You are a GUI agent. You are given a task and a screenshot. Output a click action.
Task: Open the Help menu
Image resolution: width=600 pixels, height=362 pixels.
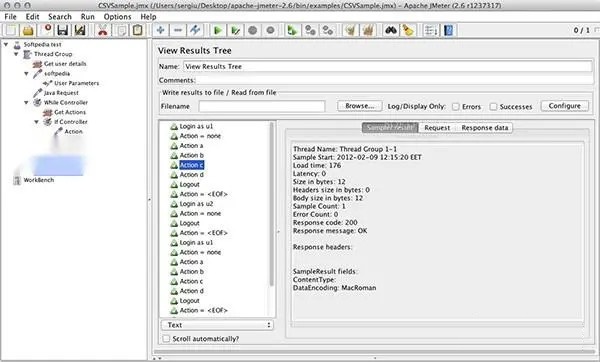click(x=148, y=16)
